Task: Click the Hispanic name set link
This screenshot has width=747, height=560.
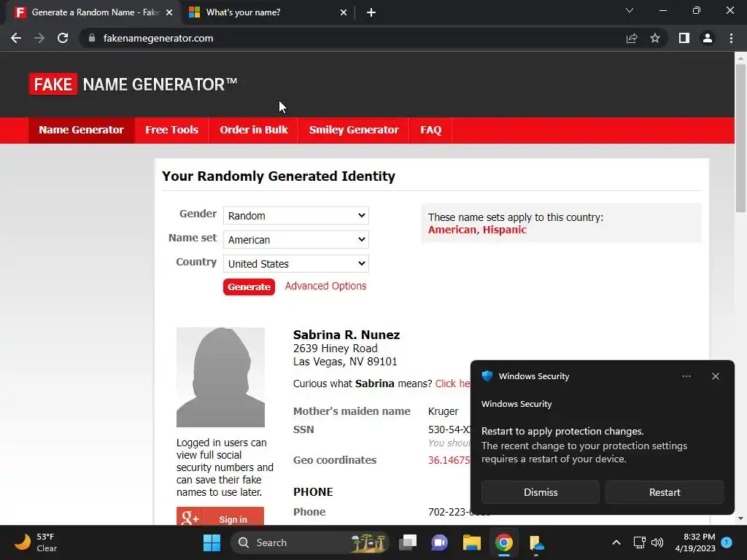Action: pos(505,230)
